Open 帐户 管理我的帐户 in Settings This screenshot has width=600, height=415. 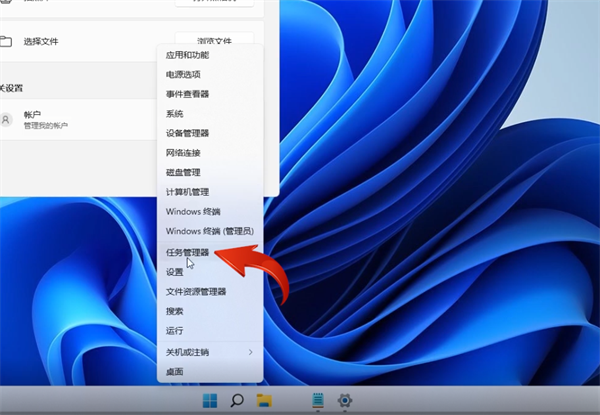click(78, 120)
